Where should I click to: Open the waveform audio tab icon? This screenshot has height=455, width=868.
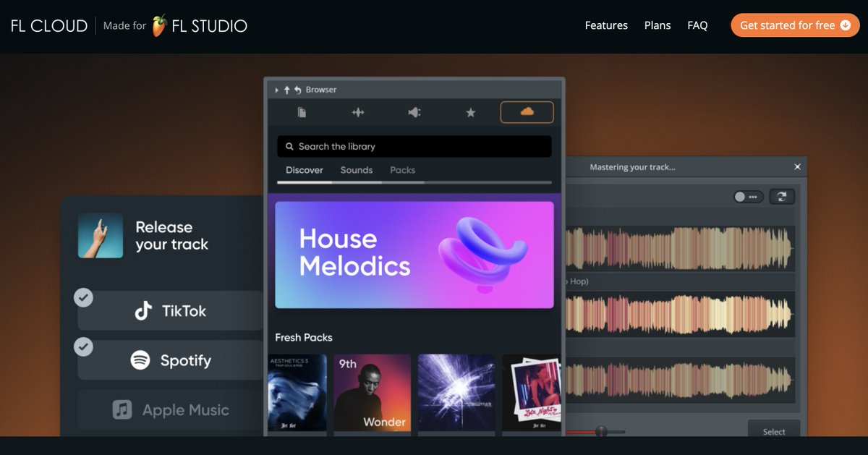[358, 112]
